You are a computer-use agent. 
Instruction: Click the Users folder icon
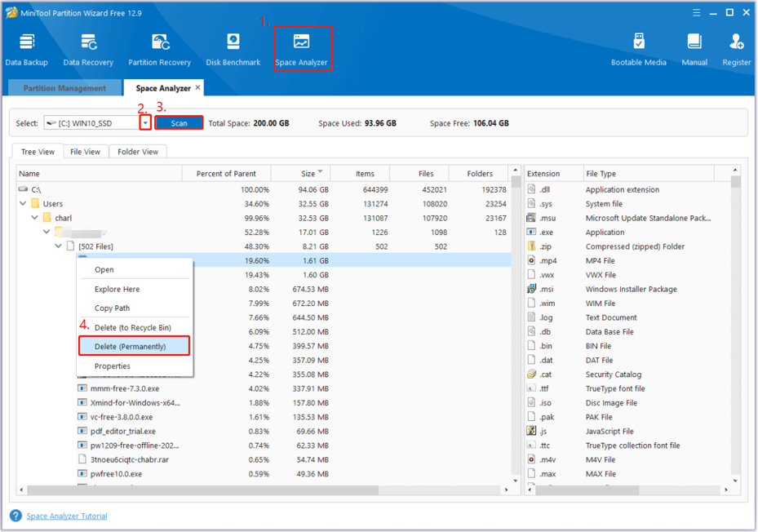(35, 203)
